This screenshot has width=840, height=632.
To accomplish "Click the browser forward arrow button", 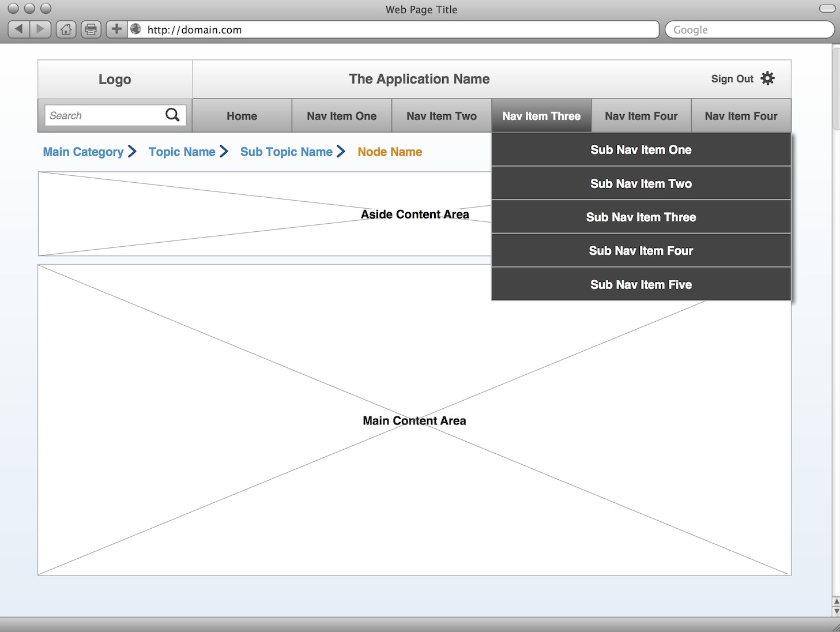I will click(x=40, y=29).
